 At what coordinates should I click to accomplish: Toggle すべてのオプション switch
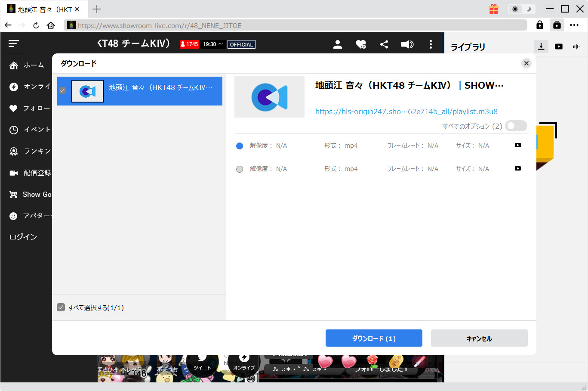(x=516, y=126)
